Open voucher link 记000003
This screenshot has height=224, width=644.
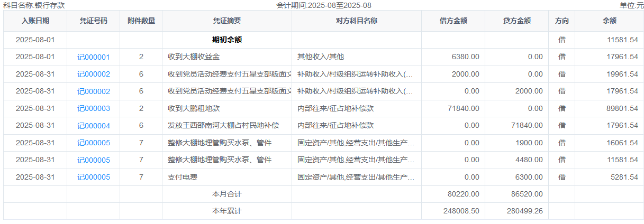click(94, 108)
